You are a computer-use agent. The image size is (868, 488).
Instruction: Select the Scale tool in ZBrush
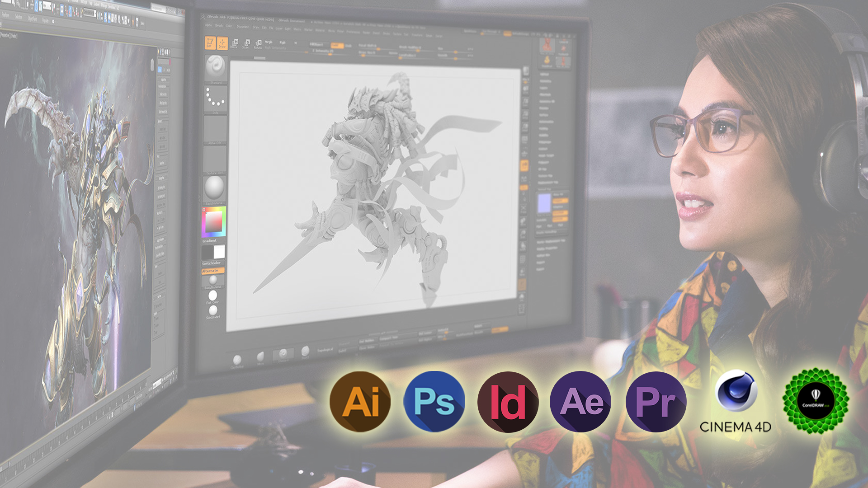pos(246,43)
